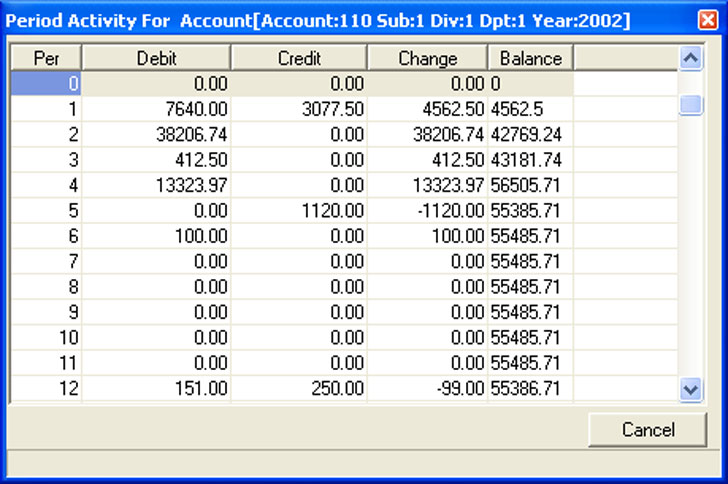Click change cell 4562.50 in period 1
728x484 pixels.
[x=428, y=109]
